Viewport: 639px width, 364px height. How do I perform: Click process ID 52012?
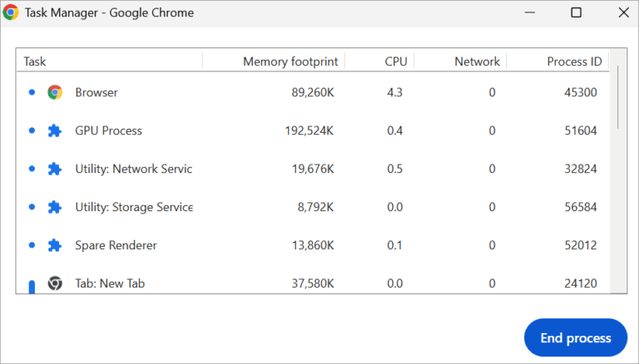(x=580, y=245)
